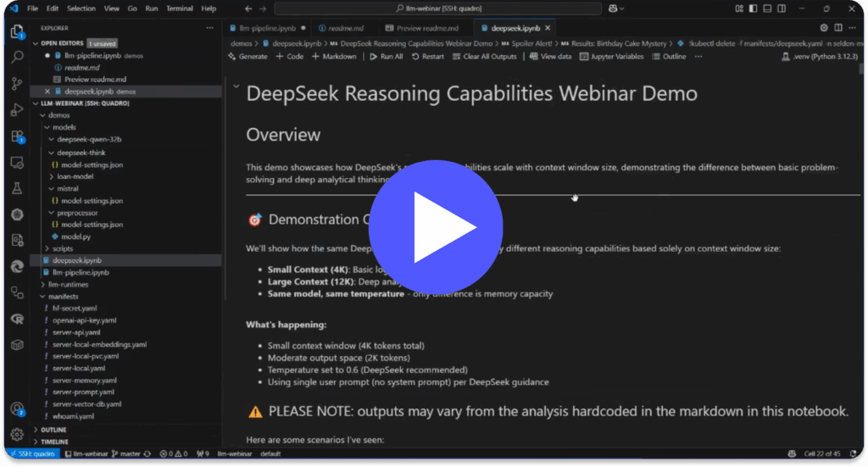868x467 pixels.
Task: Collapse the manifests folder
Action: coord(63,297)
